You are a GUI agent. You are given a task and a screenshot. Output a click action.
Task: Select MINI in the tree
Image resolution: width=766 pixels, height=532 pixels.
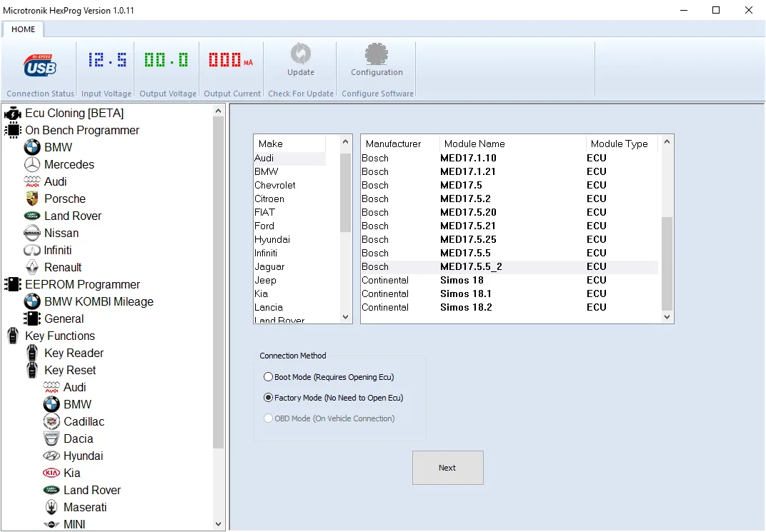pos(74,524)
